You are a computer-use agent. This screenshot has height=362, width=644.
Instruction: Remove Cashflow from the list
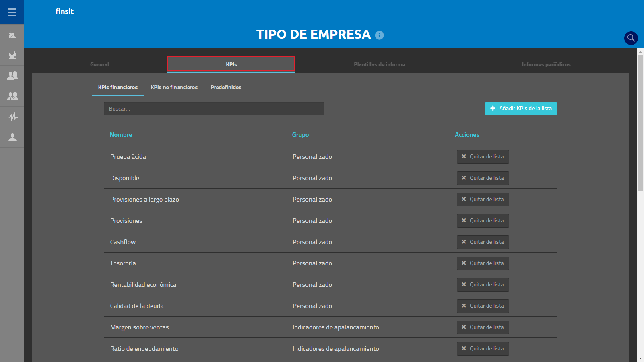click(x=483, y=242)
